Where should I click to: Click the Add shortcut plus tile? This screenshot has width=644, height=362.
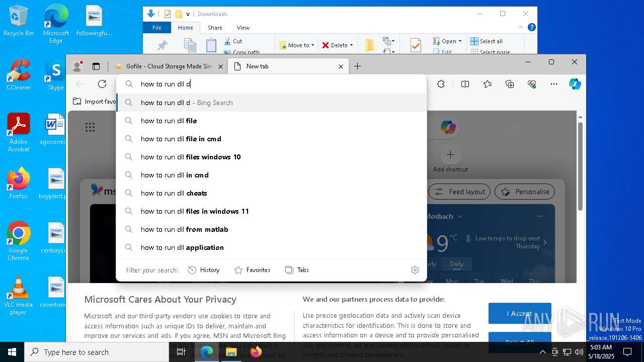pos(450,154)
